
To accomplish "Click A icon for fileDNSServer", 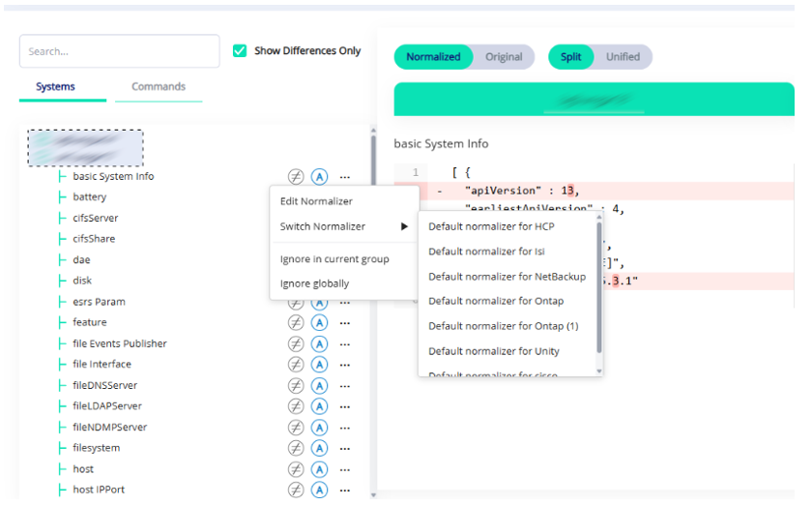I will [x=320, y=386].
